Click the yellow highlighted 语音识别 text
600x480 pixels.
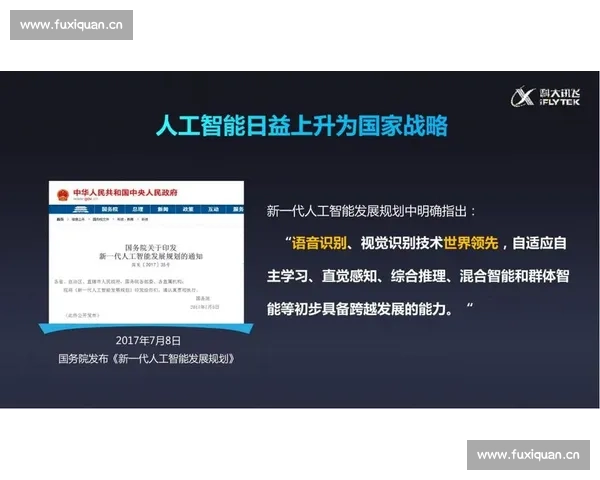click(319, 243)
